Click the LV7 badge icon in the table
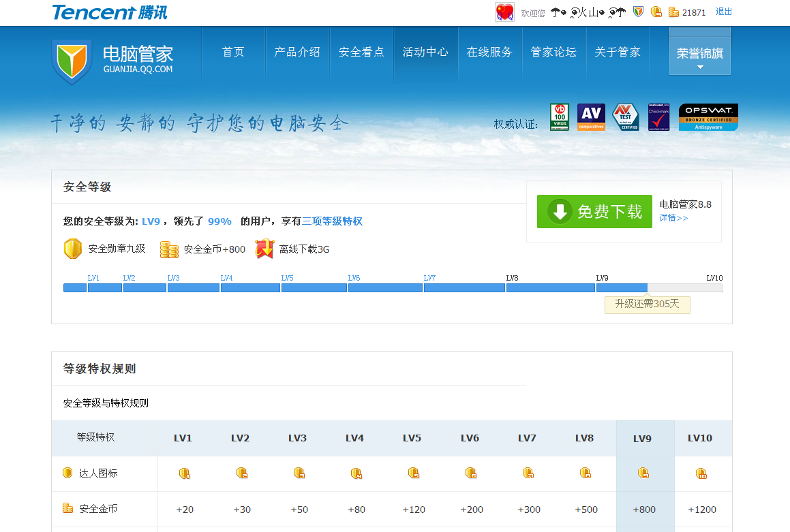Viewport: 790px width, 532px height. [528, 473]
